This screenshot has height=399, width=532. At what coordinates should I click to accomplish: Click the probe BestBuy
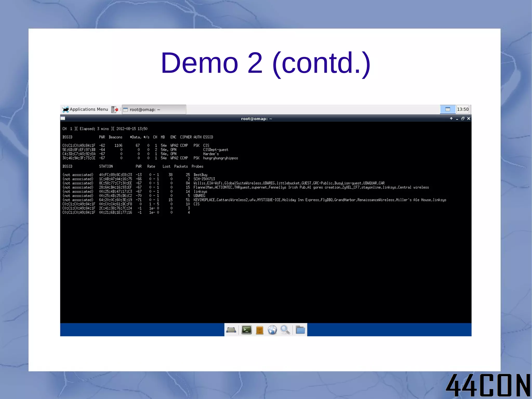tap(200, 175)
